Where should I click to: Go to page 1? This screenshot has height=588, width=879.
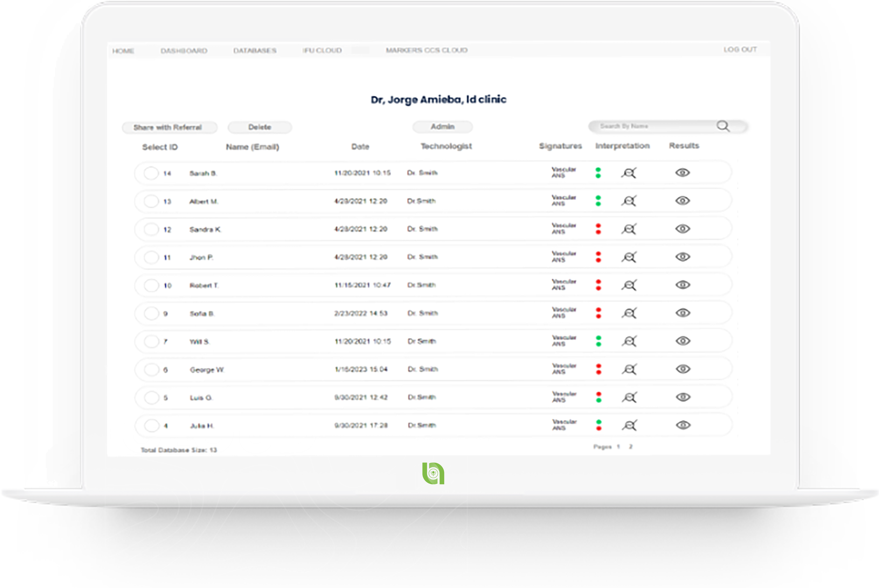coord(618,447)
